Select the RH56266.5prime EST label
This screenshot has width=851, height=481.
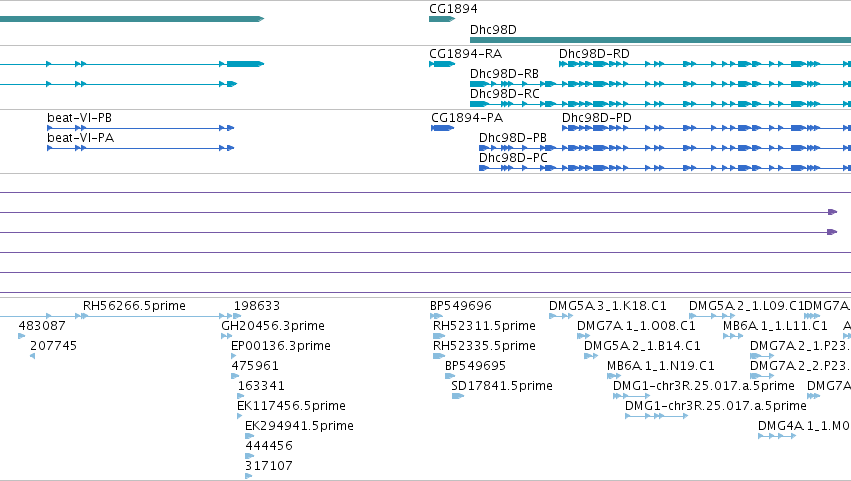coord(134,306)
